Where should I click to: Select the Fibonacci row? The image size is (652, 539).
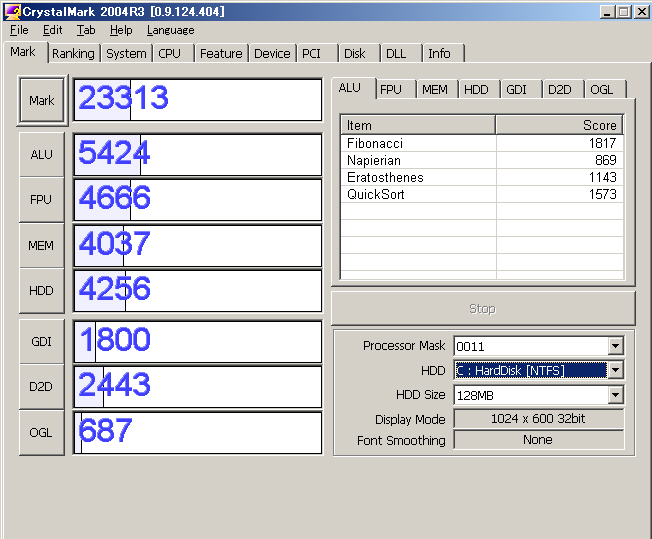tap(482, 143)
